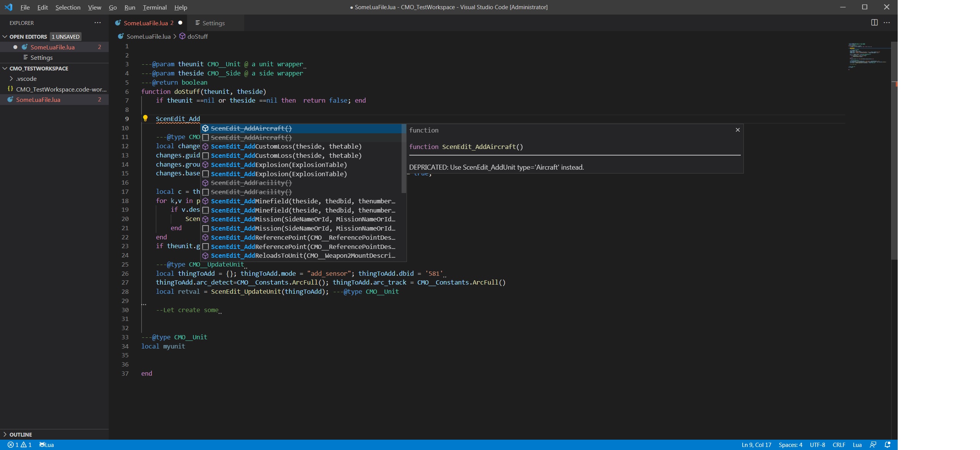
Task: Choose ScenEdit_AddCustomLoss snippet suggestion
Action: (x=301, y=155)
